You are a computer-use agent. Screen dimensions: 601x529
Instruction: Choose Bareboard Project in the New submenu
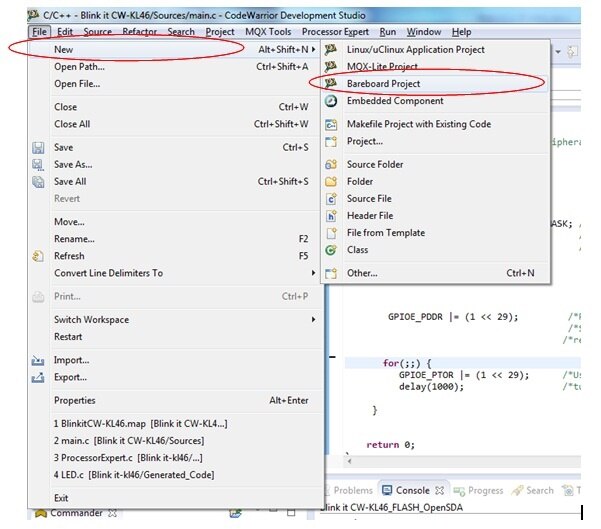point(436,84)
